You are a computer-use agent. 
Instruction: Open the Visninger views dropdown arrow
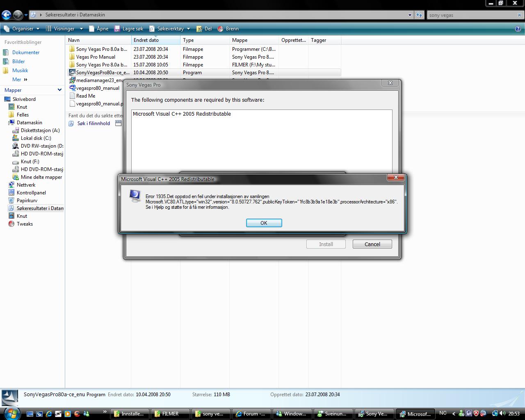click(81, 29)
